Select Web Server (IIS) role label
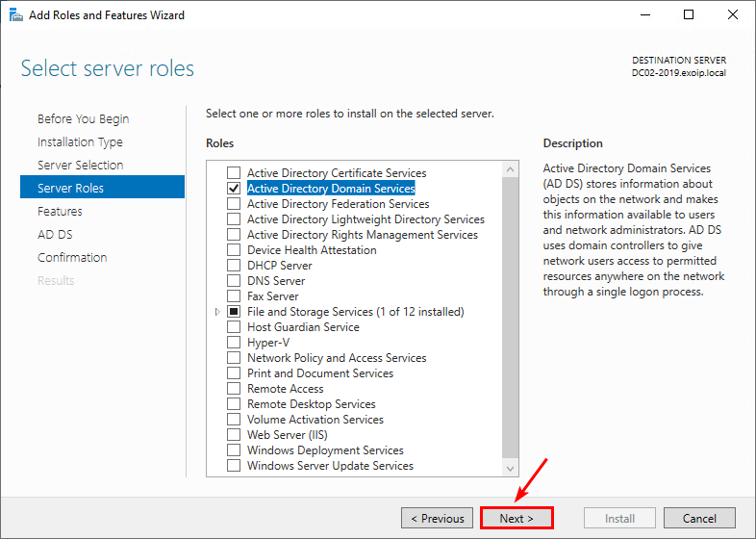Viewport: 756px width, 539px height. 288,435
